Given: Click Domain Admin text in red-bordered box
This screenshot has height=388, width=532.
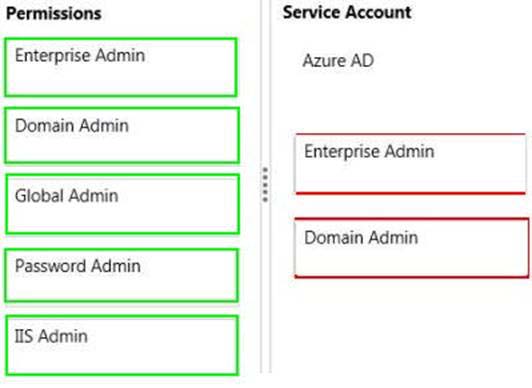Looking at the screenshot, I should point(361,237).
